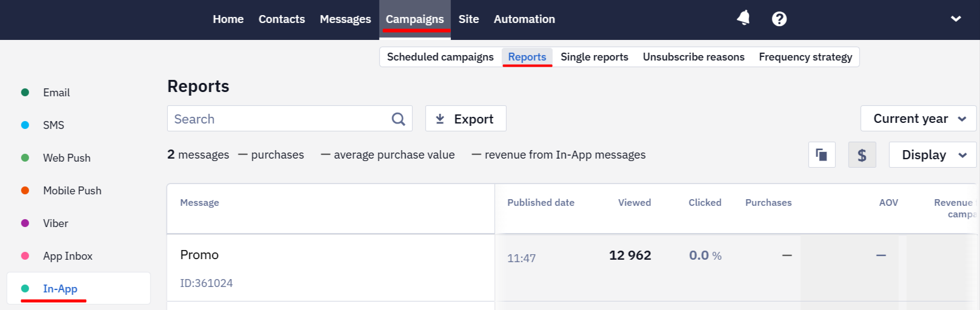Screen dimensions: 980x310
Task: Open the Contacts menu
Action: pyautogui.click(x=282, y=19)
